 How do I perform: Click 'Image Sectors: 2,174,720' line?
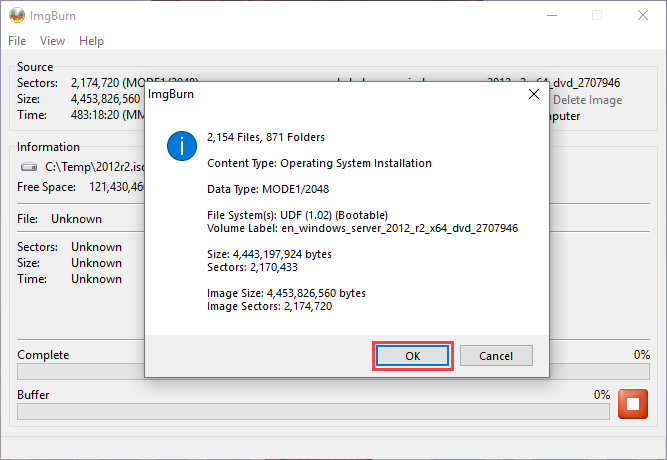point(269,306)
